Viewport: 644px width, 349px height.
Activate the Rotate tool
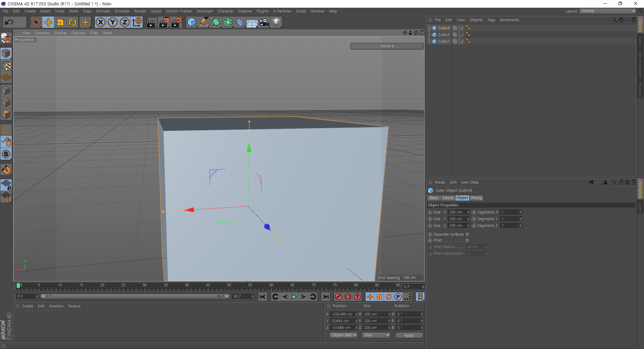(x=72, y=22)
